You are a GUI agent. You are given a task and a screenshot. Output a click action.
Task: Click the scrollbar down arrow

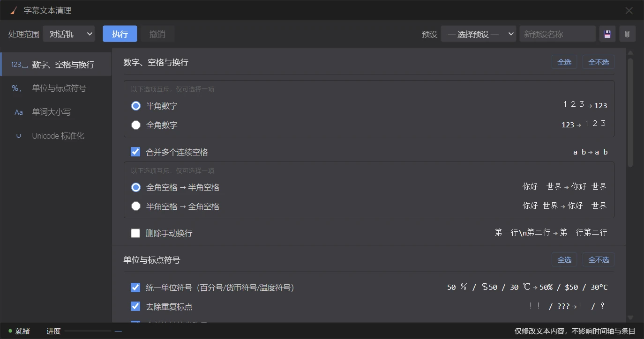click(x=630, y=317)
